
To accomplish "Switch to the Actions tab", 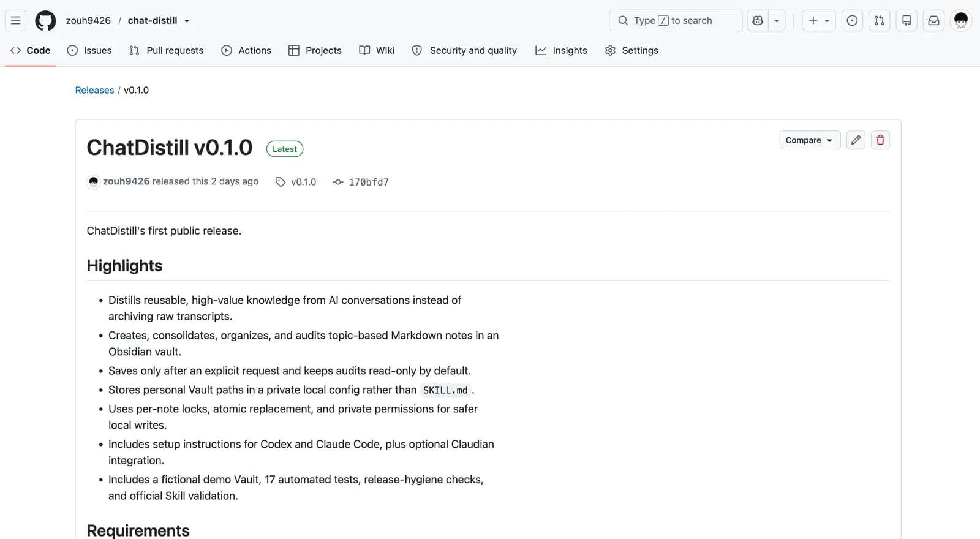I will pos(246,50).
